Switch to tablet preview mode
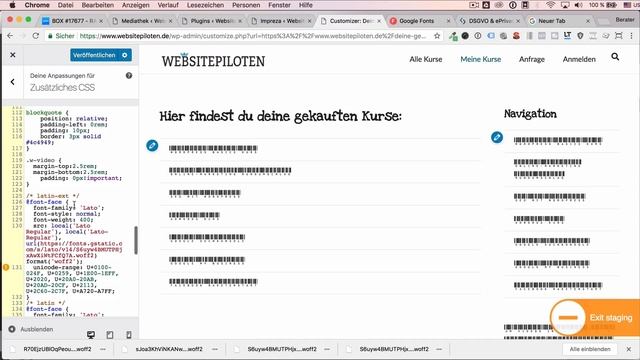The image size is (640, 360). (110, 335)
